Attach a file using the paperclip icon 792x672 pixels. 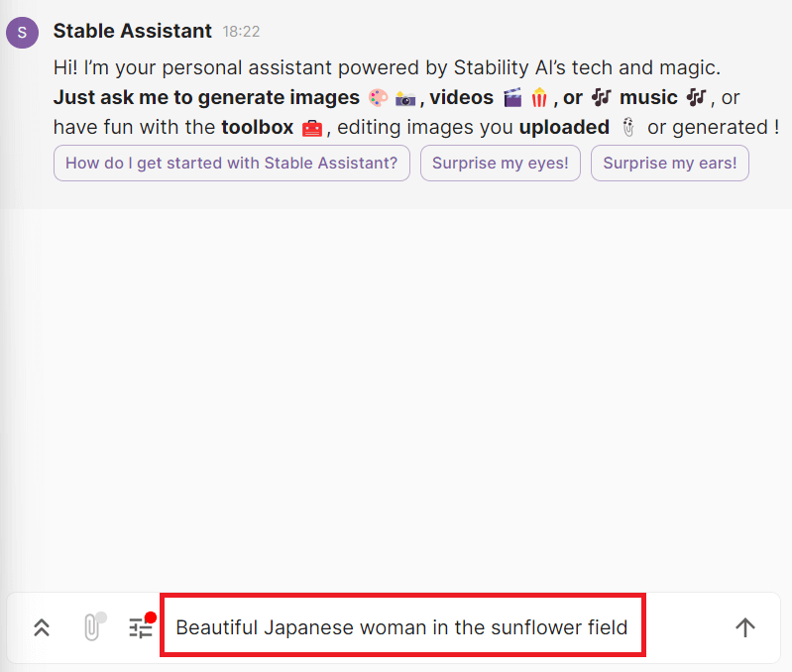(x=94, y=626)
